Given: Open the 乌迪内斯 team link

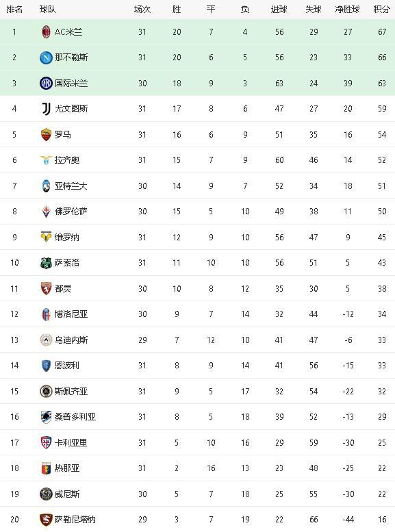Looking at the screenshot, I should (x=71, y=340).
